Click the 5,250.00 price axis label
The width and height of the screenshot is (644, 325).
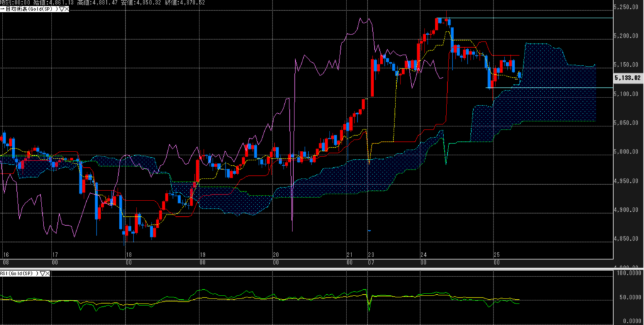point(627,8)
